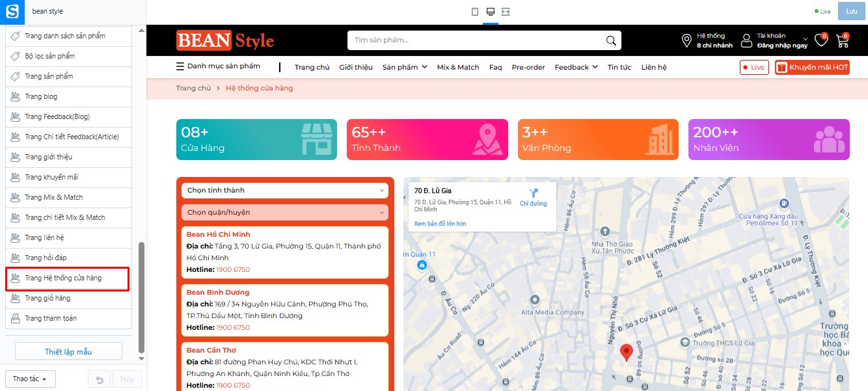Open the wishlist heart icon
This screenshot has width=868, height=391.
coord(821,40)
